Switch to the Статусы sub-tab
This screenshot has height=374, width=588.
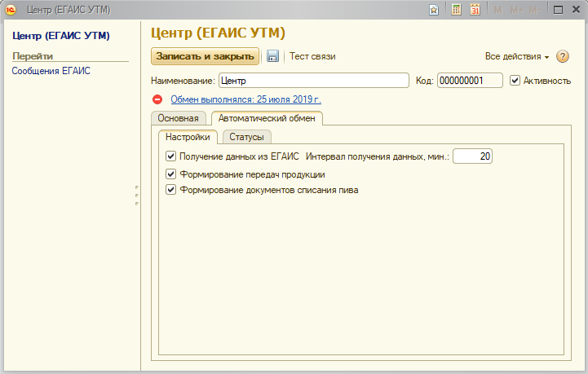click(246, 137)
